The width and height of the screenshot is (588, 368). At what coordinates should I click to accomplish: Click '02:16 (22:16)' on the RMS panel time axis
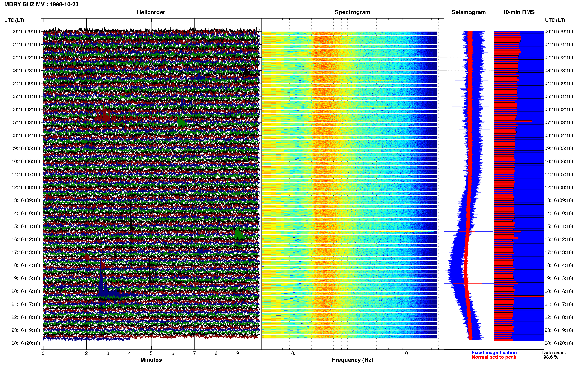[x=559, y=58]
